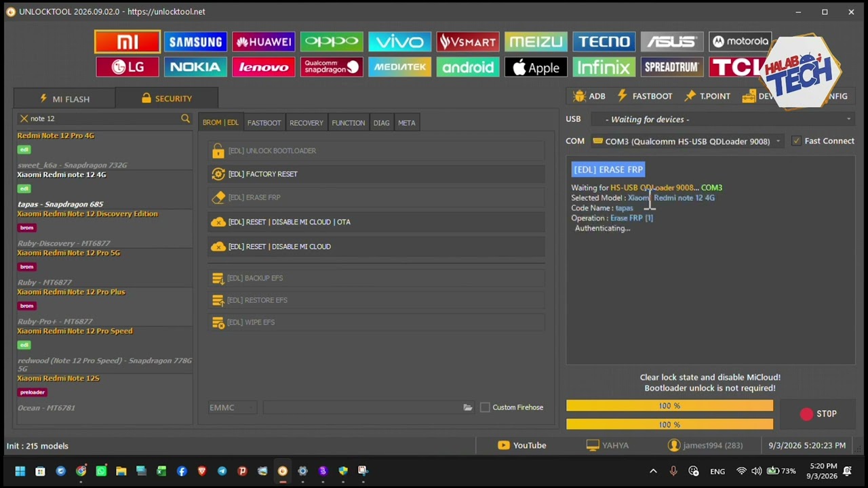Switch to the T.POINT tab

point(707,96)
